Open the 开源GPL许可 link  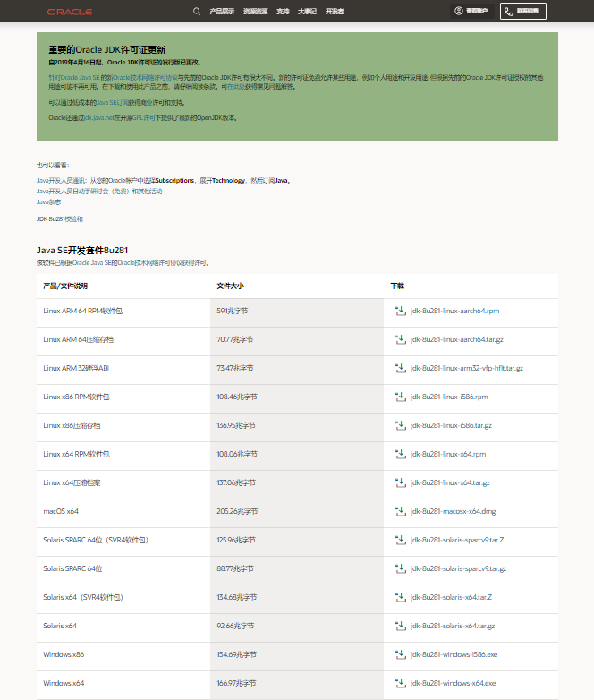pyautogui.click(x=143, y=118)
